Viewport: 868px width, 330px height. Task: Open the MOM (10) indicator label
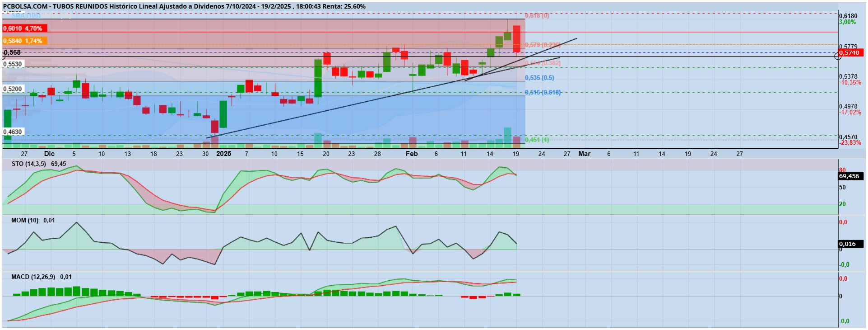click(25, 221)
